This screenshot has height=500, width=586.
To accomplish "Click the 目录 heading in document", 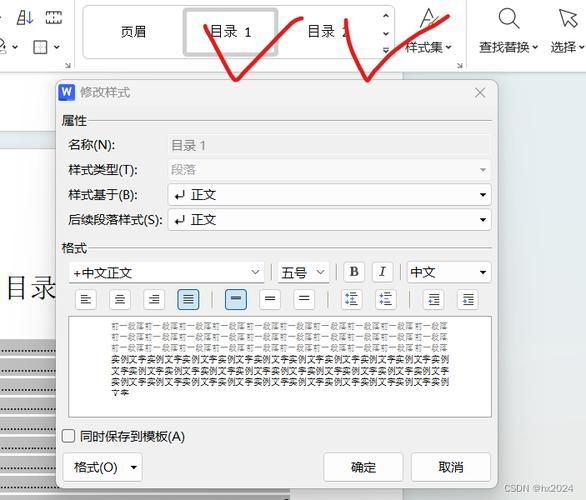I will [31, 288].
